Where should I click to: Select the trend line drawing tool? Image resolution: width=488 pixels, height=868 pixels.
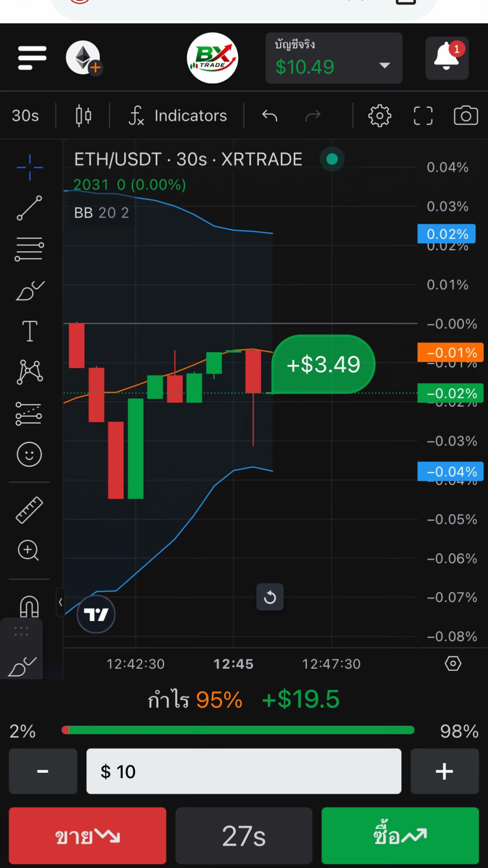[x=30, y=208]
